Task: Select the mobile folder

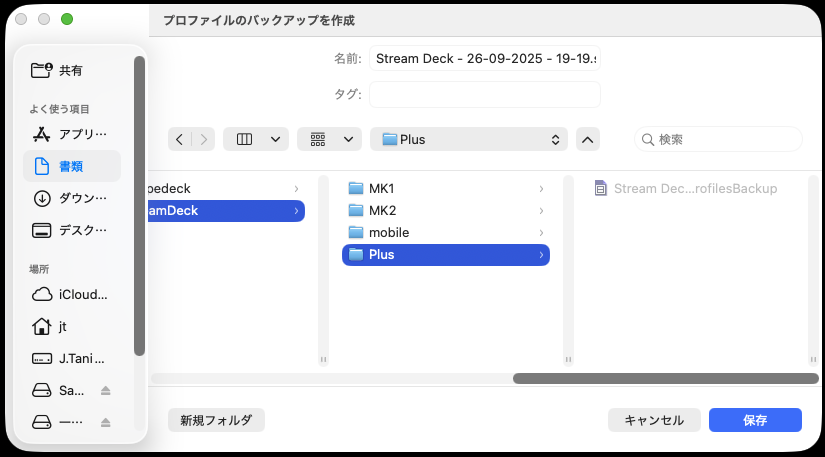Action: click(446, 232)
